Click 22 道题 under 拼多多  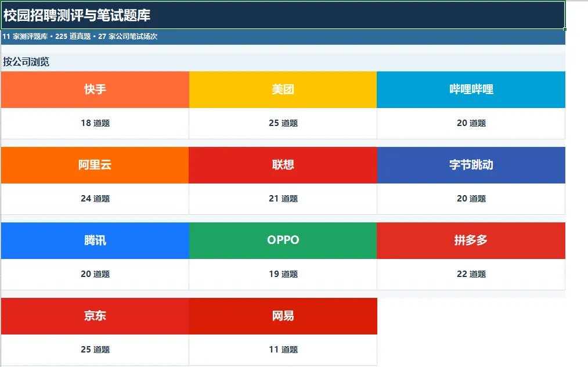click(471, 274)
